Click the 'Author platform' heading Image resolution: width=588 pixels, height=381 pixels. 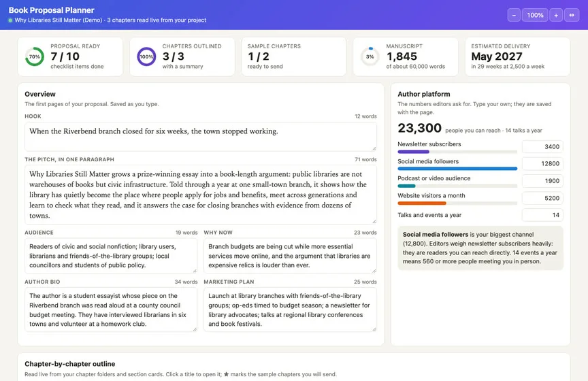point(424,94)
